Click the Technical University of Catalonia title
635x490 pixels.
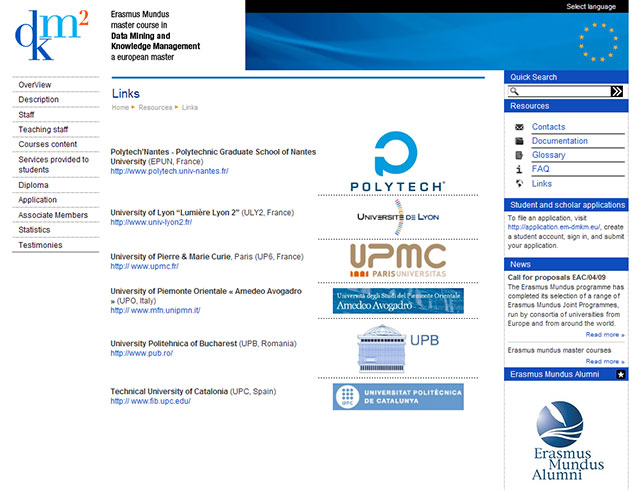coord(169,392)
